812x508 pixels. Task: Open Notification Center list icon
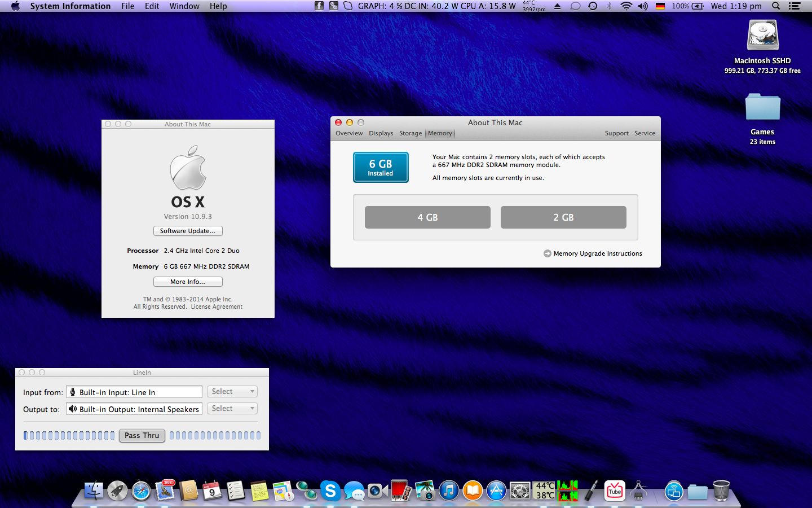pyautogui.click(x=795, y=6)
